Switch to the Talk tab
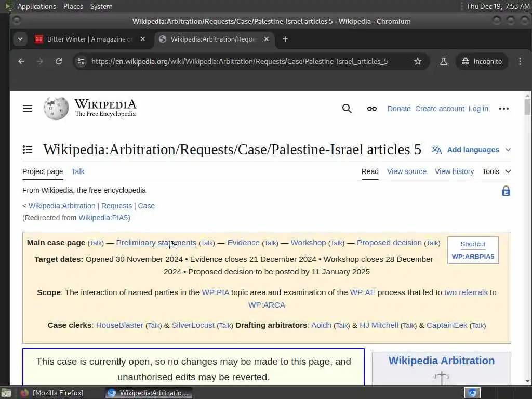Image resolution: width=532 pixels, height=399 pixels. pyautogui.click(x=78, y=171)
